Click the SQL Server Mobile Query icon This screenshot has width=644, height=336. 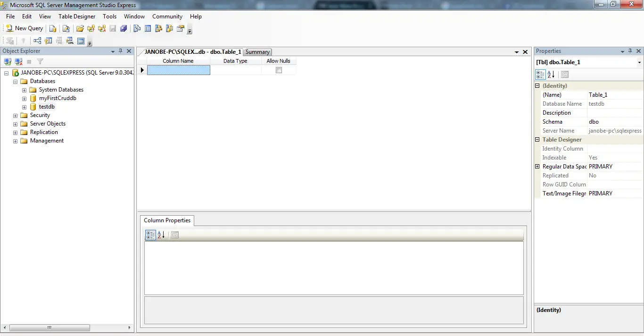point(66,28)
